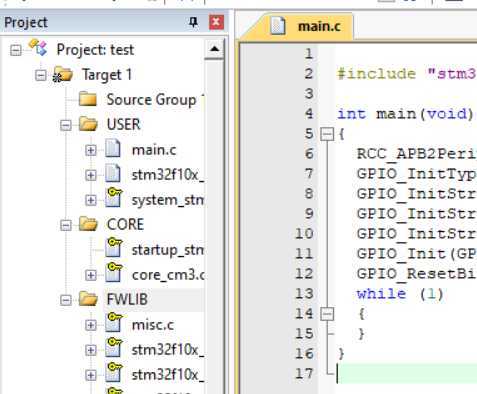Click line number 2 in the gutter

(x=309, y=74)
